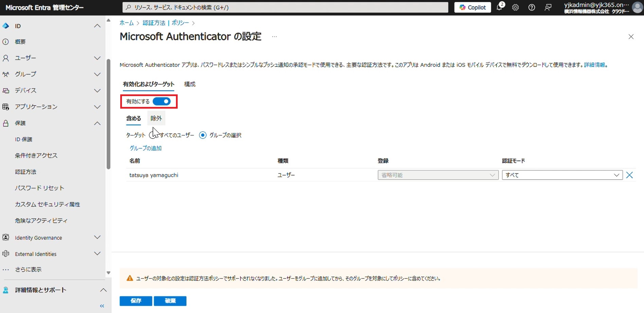This screenshot has width=644, height=313.
Task: Open portal settings gear icon
Action: (x=515, y=7)
